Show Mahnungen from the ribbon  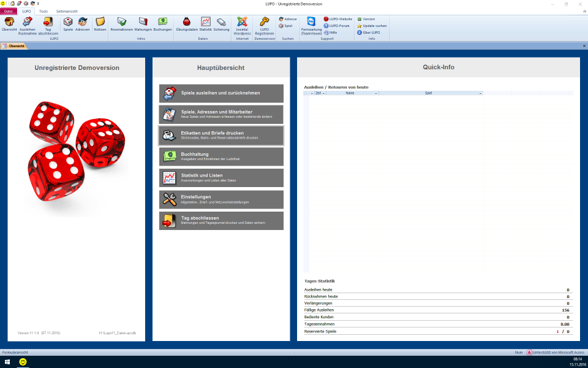143,24
